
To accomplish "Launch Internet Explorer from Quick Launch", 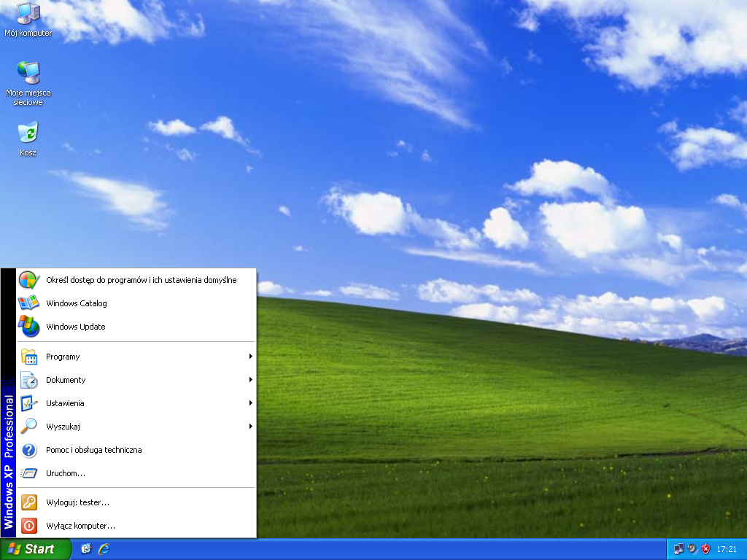I will [104, 549].
